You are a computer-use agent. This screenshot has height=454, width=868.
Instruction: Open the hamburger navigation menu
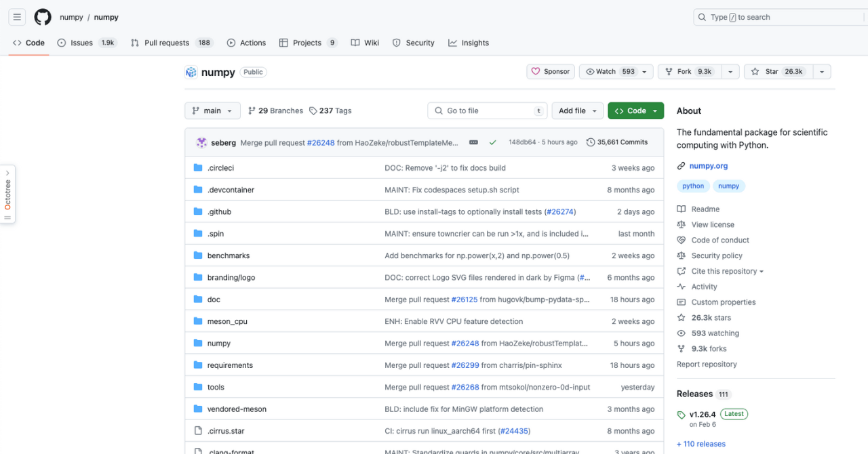tap(17, 17)
